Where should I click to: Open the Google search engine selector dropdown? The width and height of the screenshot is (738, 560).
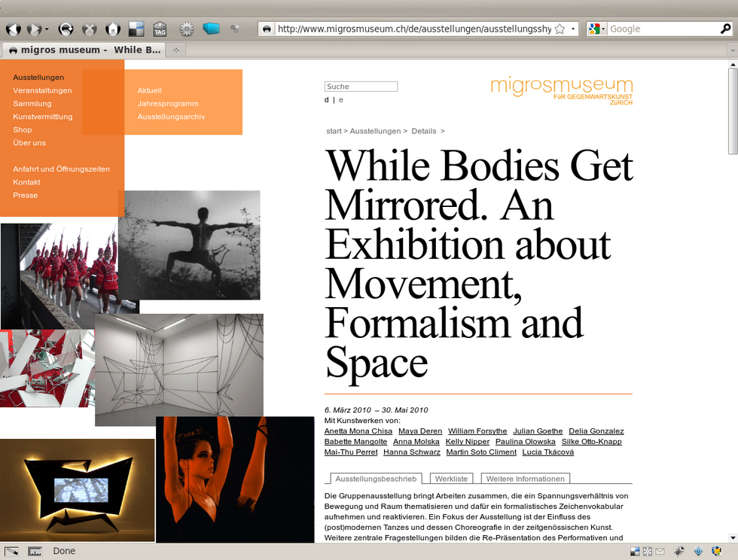pyautogui.click(x=596, y=29)
